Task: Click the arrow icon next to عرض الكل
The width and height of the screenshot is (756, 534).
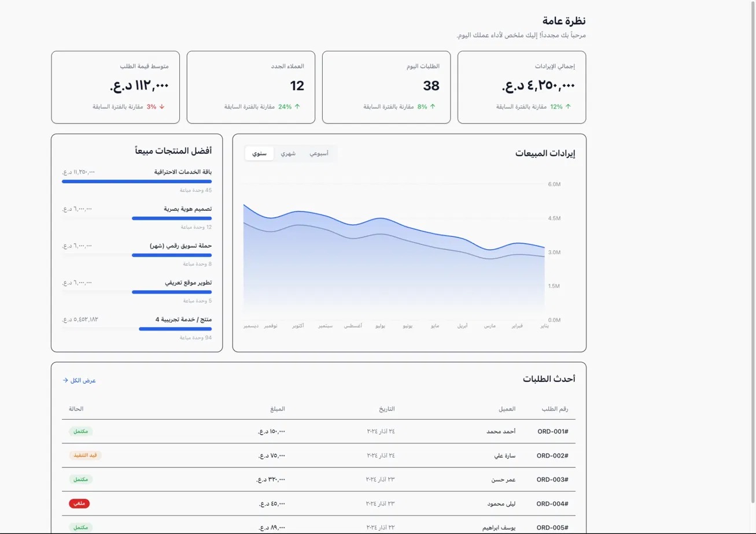Action: point(65,380)
